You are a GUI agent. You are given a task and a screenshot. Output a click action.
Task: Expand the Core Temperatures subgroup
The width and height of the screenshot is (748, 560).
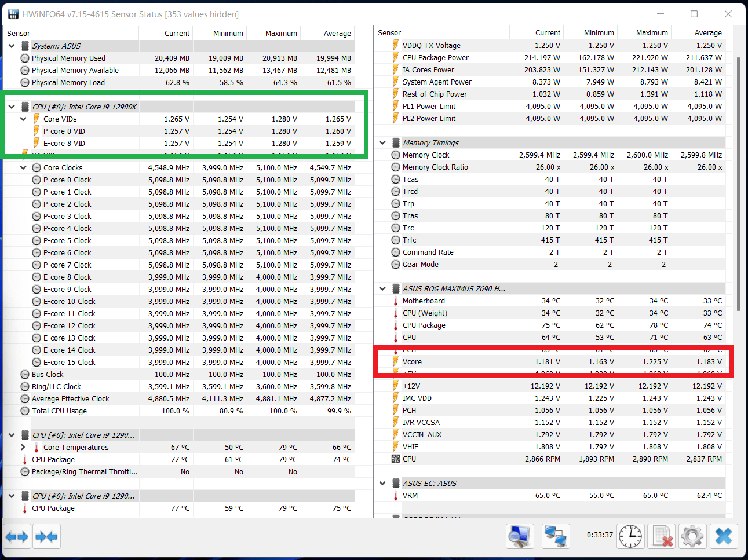(23, 448)
